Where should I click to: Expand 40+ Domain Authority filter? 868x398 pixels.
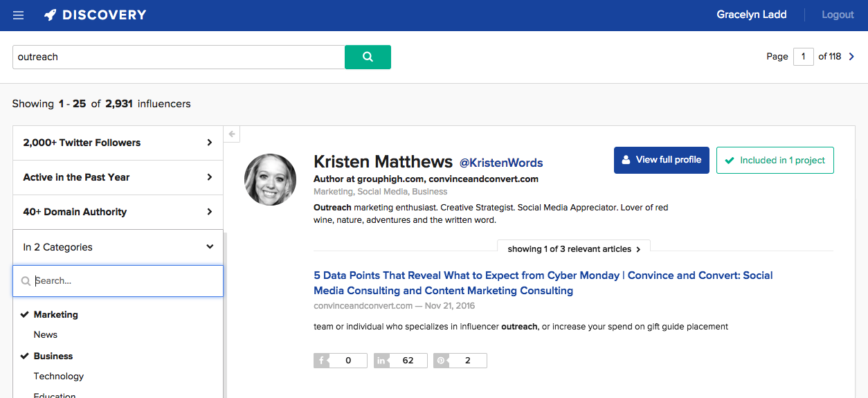[118, 212]
